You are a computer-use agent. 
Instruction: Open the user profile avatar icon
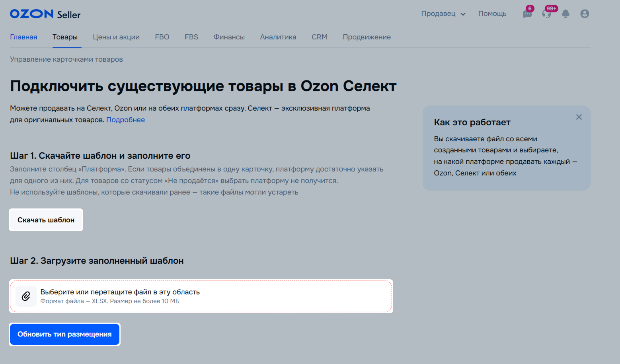(585, 14)
